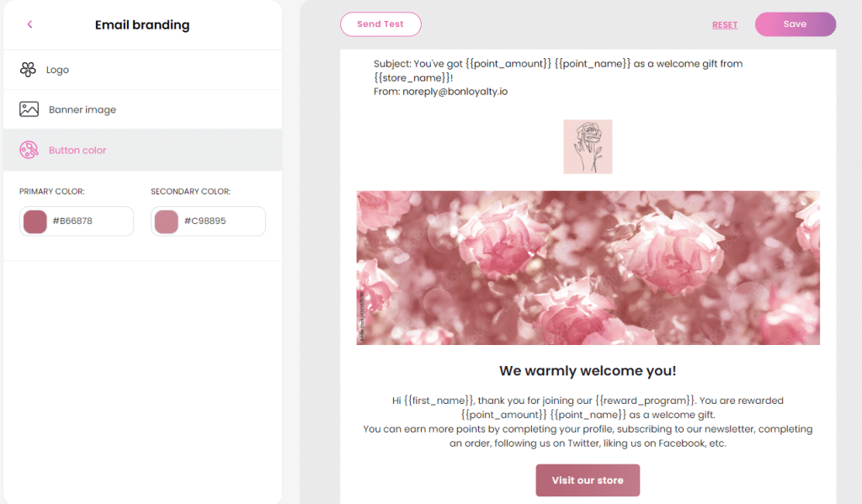862x504 pixels.
Task: Click the Visit our store button
Action: [588, 480]
